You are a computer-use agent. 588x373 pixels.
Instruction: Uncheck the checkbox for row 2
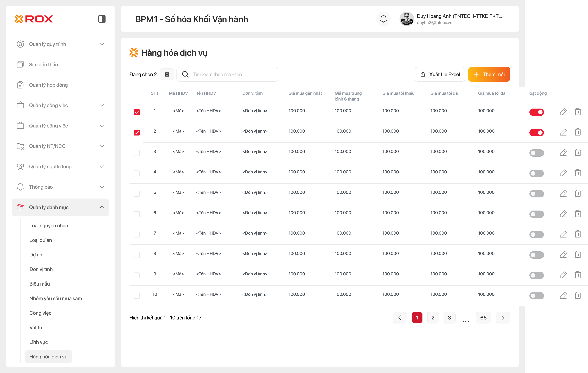tap(137, 133)
